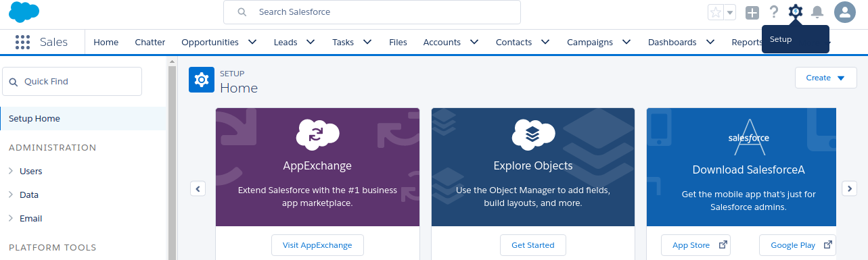Viewport: 868px width, 260px height.
Task: Open the Dashboards tab
Action: coord(672,42)
